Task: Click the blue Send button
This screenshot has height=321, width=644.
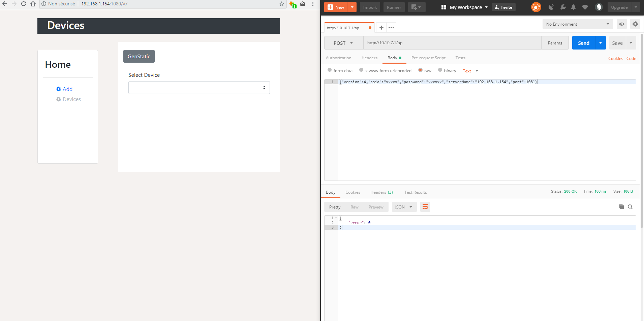Action: (583, 43)
